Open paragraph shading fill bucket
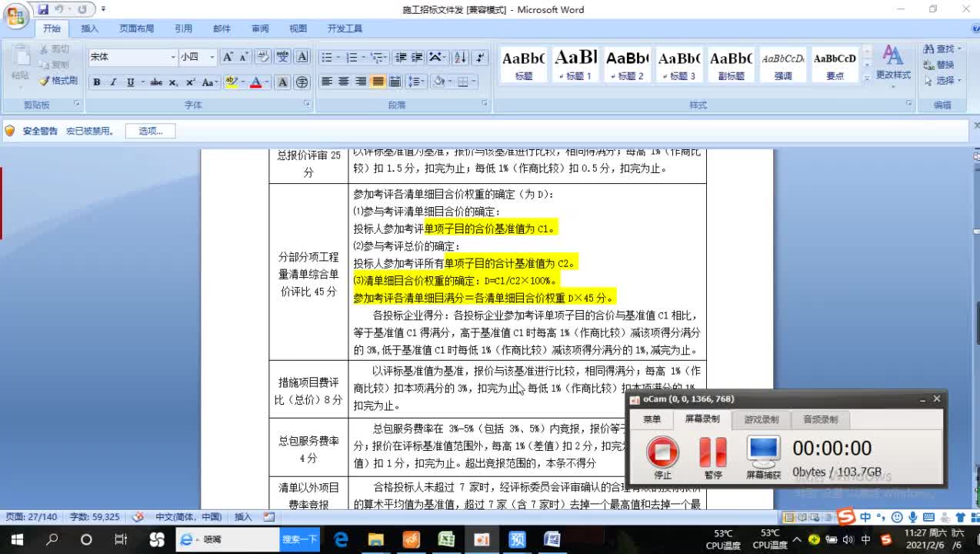This screenshot has height=554, width=980. pyautogui.click(x=438, y=82)
